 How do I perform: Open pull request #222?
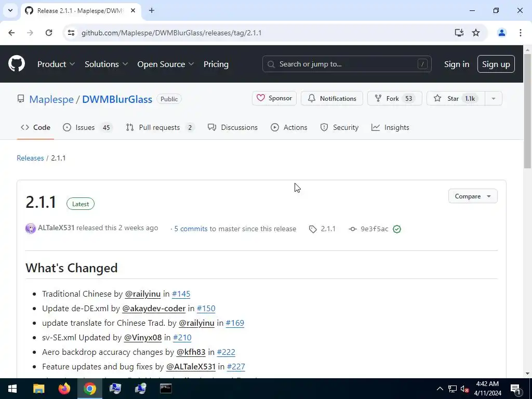[226, 352]
